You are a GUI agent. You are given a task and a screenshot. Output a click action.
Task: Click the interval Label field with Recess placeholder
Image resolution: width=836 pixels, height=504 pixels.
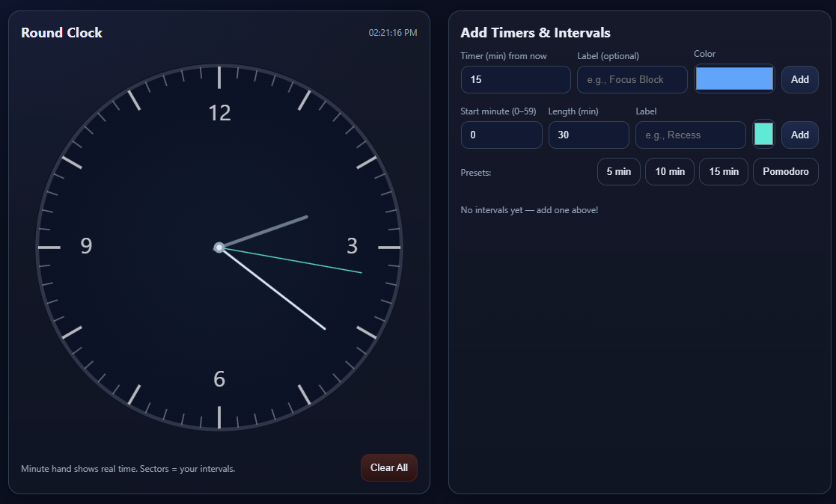click(690, 135)
